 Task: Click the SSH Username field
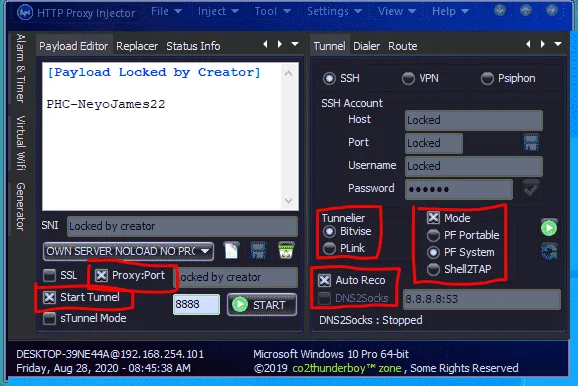pos(474,166)
